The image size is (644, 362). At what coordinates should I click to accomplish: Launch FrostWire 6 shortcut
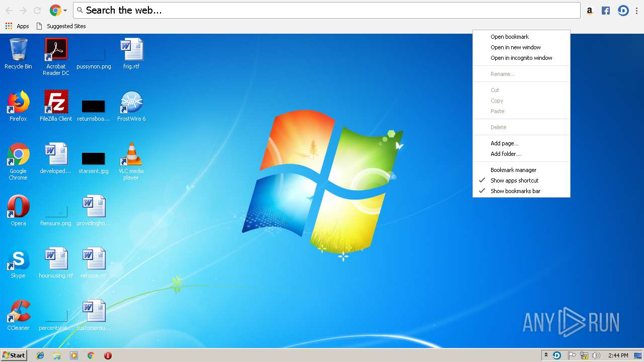tap(131, 106)
